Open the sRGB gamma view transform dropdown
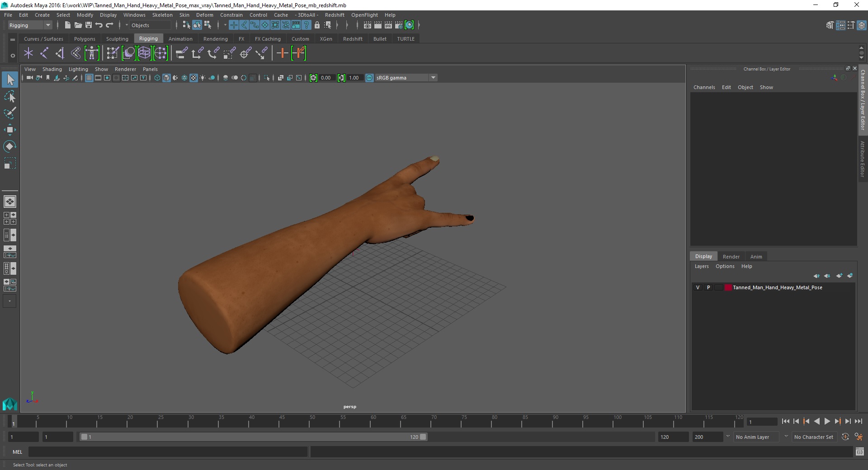This screenshot has width=868, height=470. tap(406, 78)
